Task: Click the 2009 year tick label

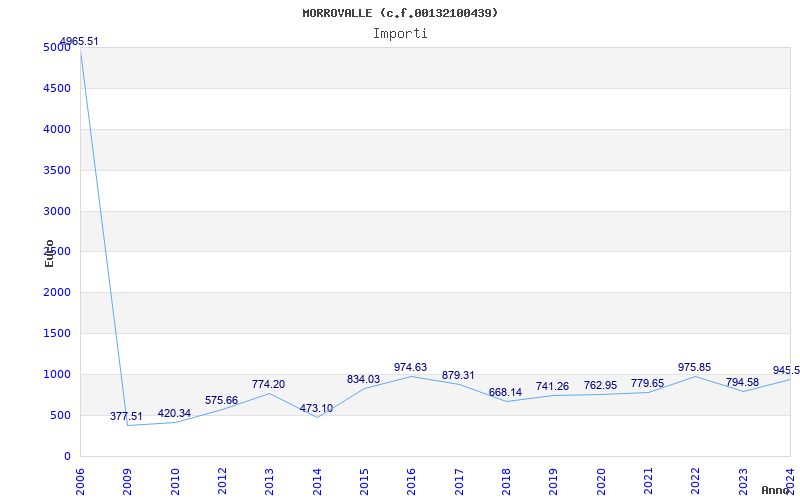Action: (x=128, y=482)
